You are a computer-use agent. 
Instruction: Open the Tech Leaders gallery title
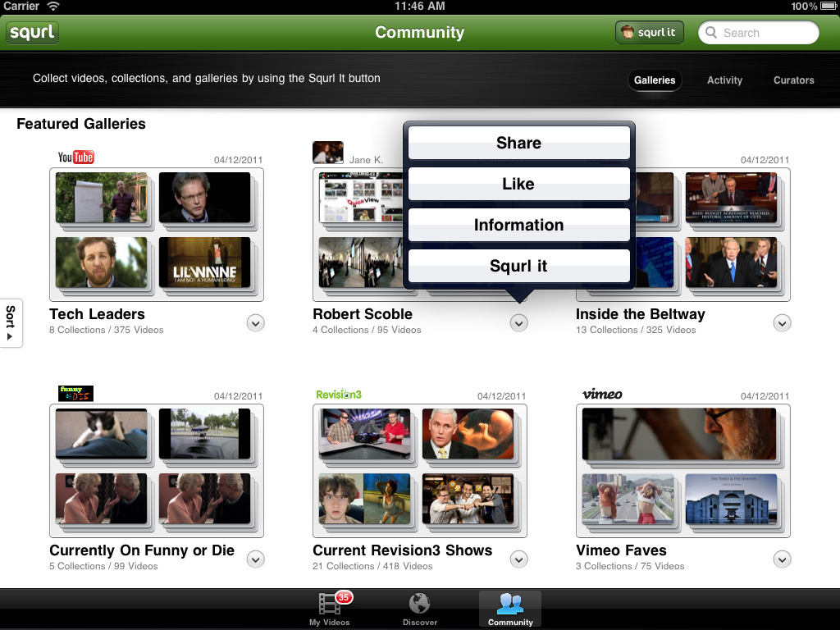coord(97,314)
